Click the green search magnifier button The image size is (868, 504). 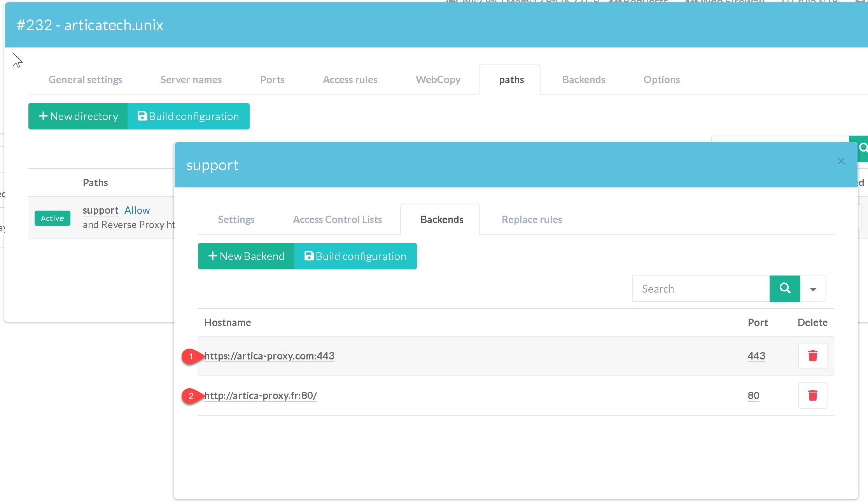pos(784,288)
